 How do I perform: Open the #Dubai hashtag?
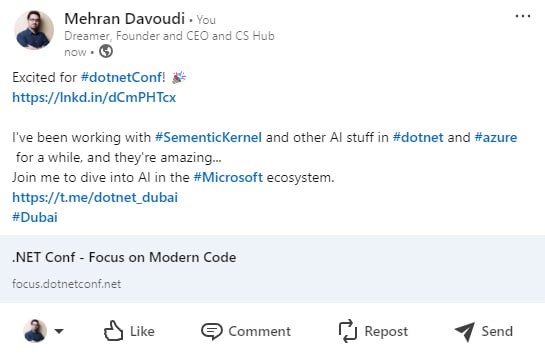click(x=35, y=217)
